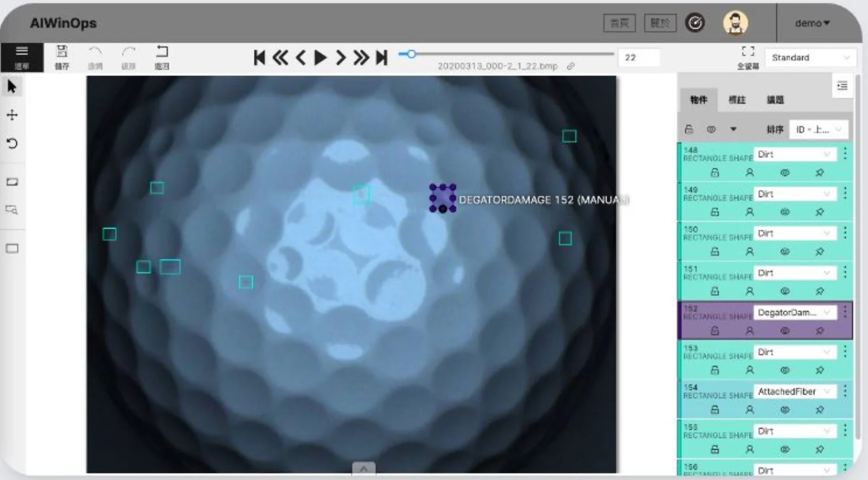
Task: Open the hamburger menu in the toolbar
Action: (x=22, y=56)
